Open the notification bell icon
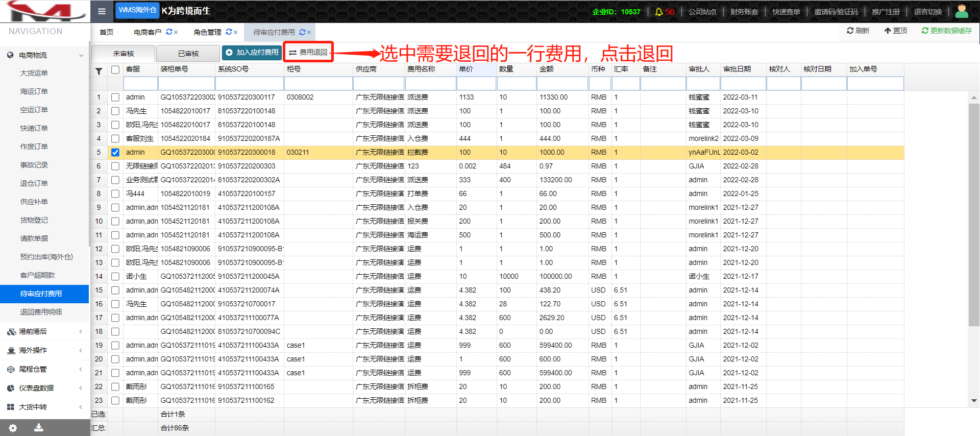This screenshot has height=436, width=980. tap(659, 12)
